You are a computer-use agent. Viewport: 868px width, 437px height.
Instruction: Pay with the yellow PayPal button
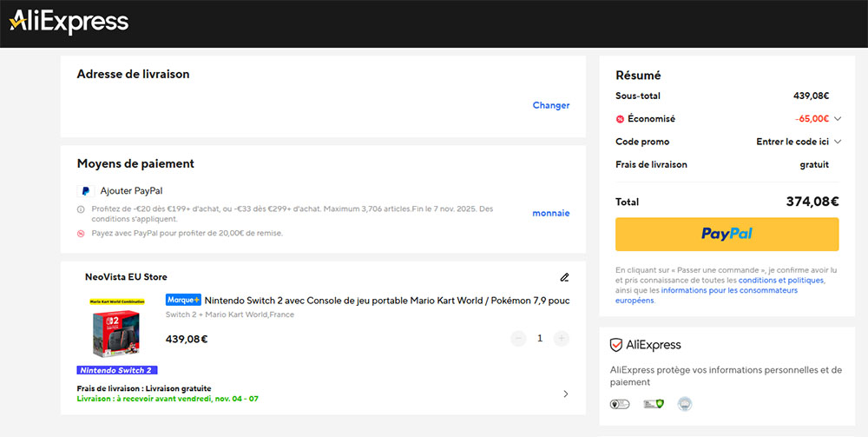tap(727, 234)
